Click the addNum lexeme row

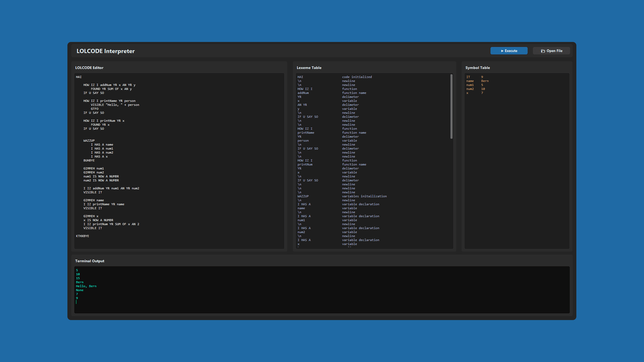[331, 93]
